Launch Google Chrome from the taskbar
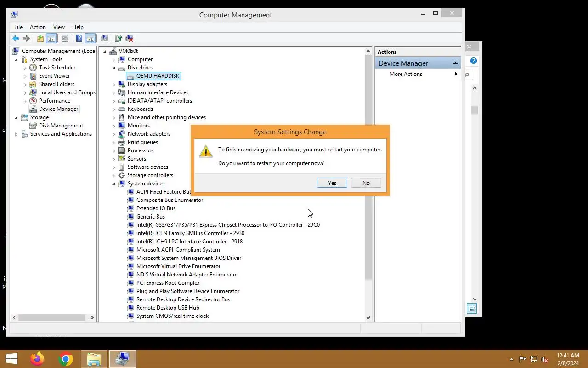The height and width of the screenshot is (368, 588). click(66, 359)
